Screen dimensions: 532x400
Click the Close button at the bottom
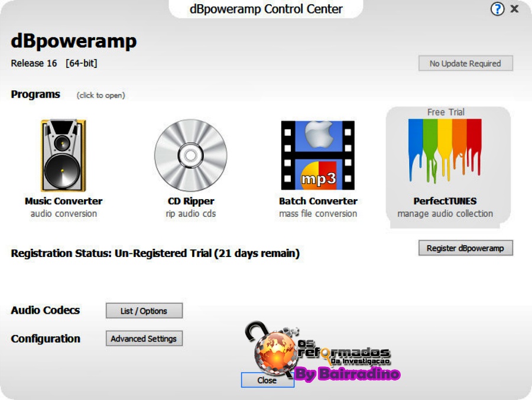click(x=267, y=380)
